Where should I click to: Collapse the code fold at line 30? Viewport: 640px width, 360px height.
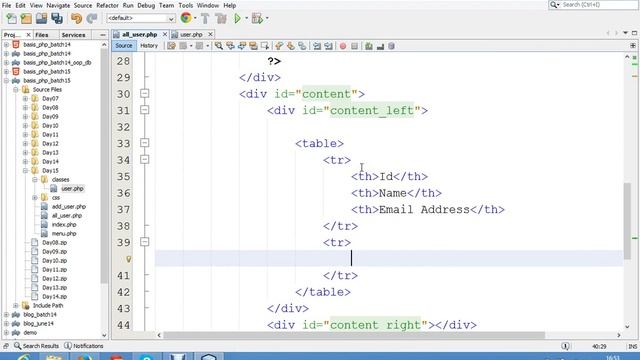coord(144,93)
